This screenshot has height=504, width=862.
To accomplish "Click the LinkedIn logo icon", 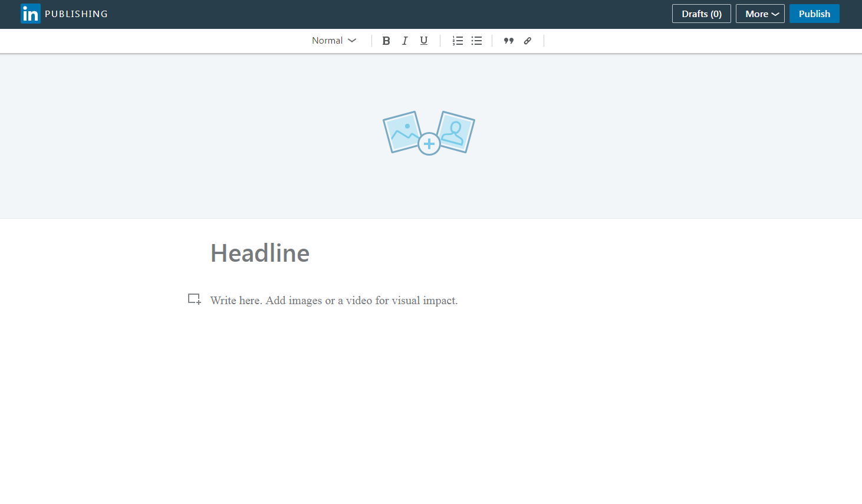I will 31,14.
